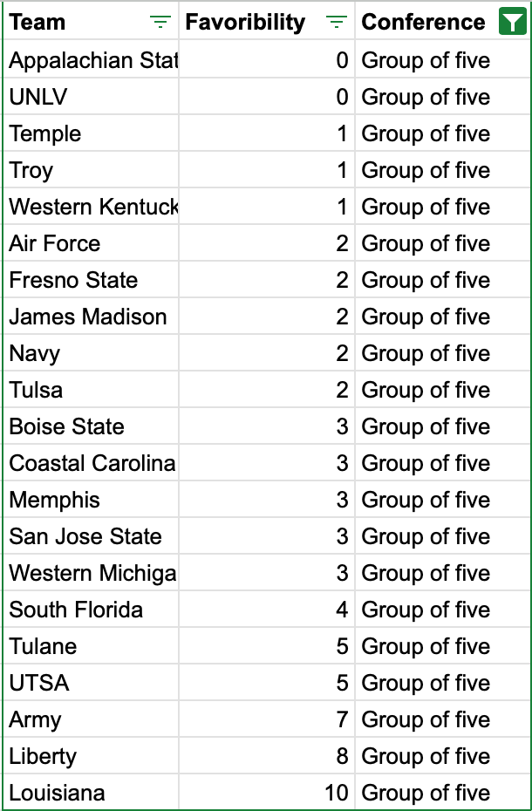This screenshot has width=532, height=811.
Task: Click Army's favorability value of 7
Action: coord(342,719)
